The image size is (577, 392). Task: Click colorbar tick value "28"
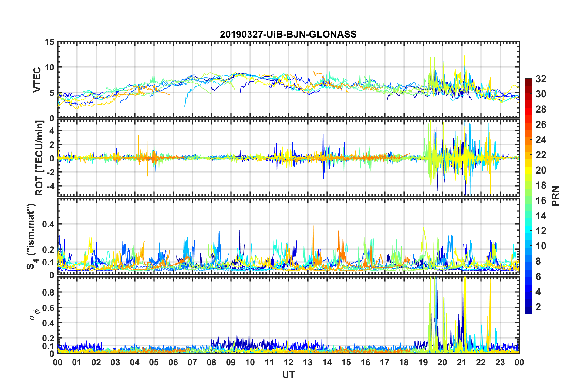(541, 109)
